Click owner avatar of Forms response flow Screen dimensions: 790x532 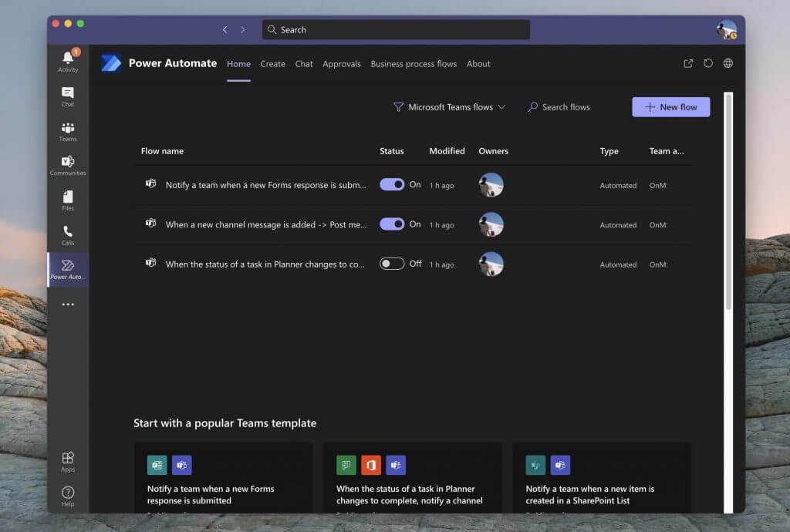click(491, 185)
